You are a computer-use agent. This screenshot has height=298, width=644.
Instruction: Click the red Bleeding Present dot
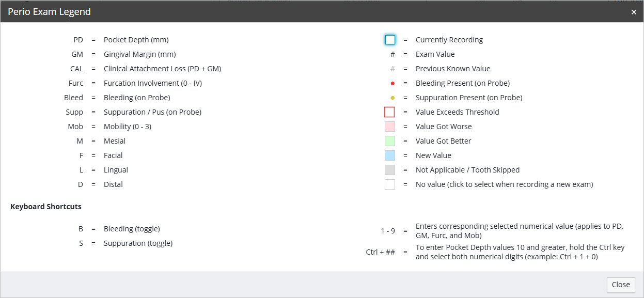(x=392, y=83)
